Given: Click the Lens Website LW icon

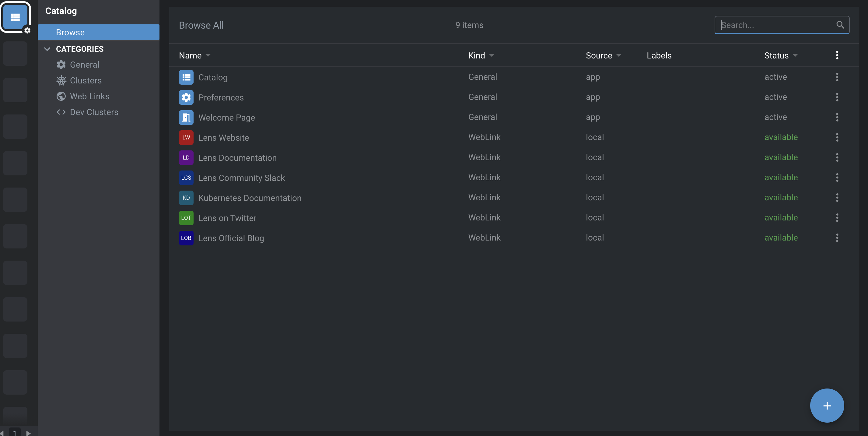Looking at the screenshot, I should [x=186, y=137].
